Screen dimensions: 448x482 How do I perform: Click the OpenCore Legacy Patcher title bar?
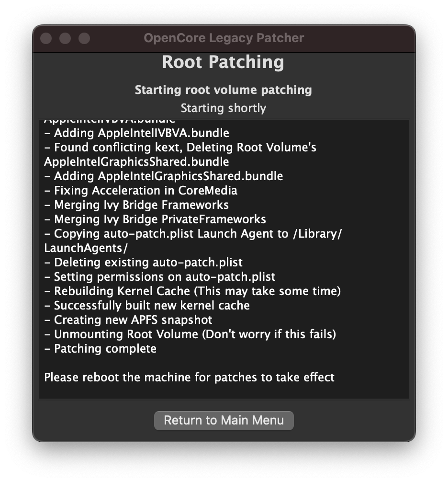pyautogui.click(x=224, y=38)
